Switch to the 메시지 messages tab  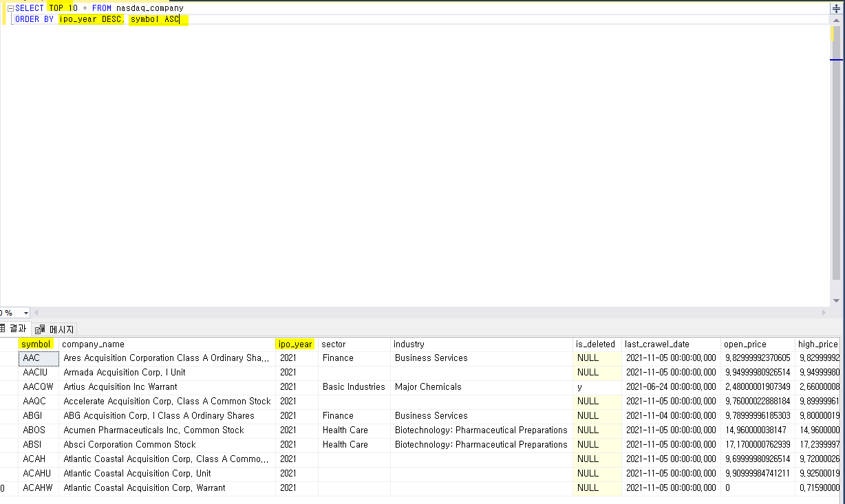(x=54, y=329)
